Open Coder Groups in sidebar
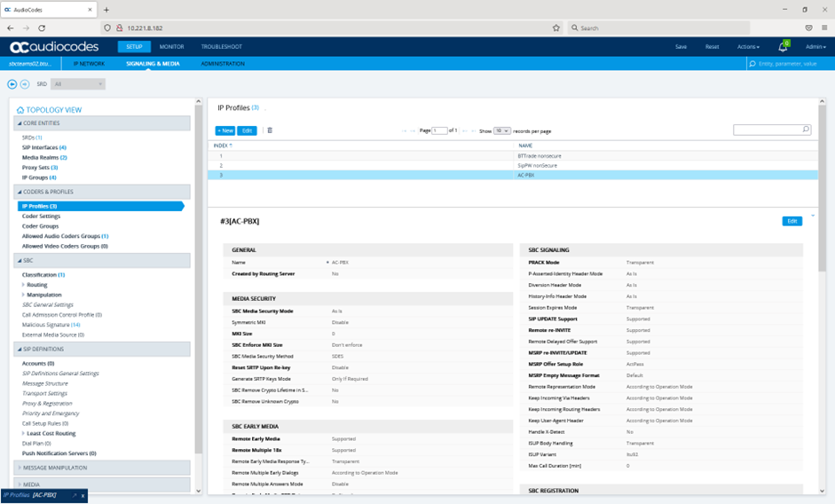The width and height of the screenshot is (835, 504). click(x=41, y=226)
